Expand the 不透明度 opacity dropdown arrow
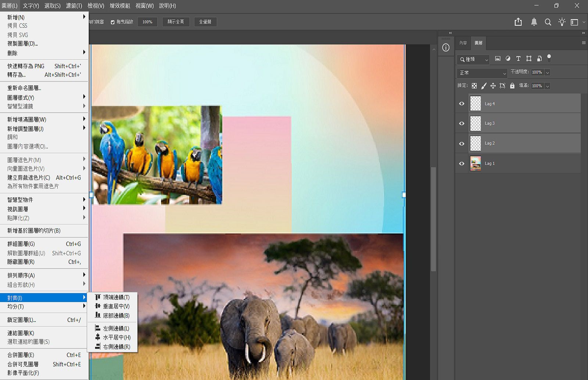The image size is (588, 380). [x=547, y=72]
